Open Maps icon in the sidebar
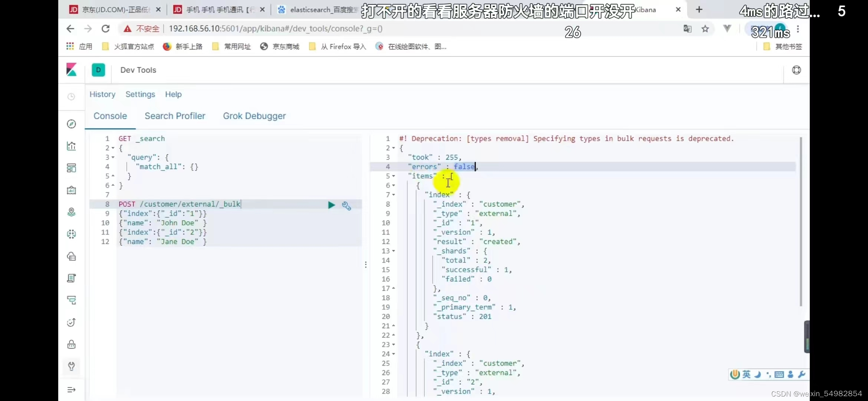Viewport: 868px width, 401px height. click(x=72, y=212)
